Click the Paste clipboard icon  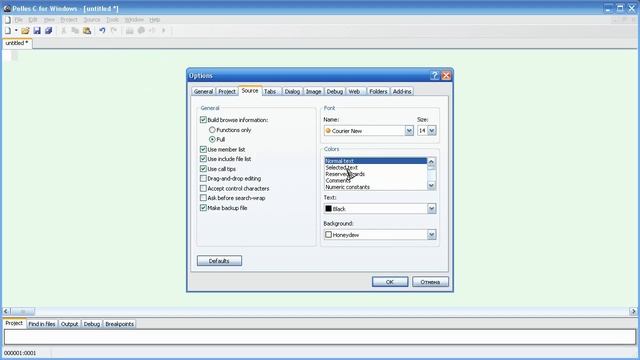click(x=87, y=31)
